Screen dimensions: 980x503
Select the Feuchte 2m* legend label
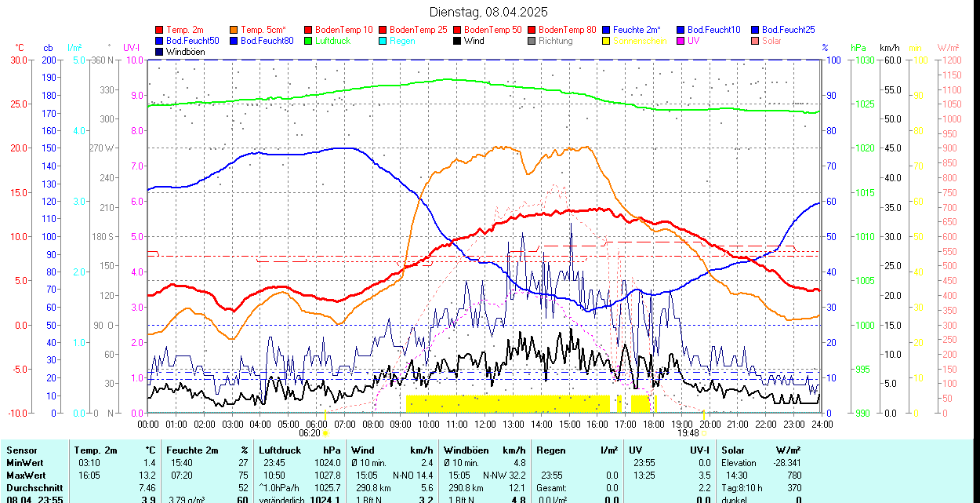(x=637, y=30)
